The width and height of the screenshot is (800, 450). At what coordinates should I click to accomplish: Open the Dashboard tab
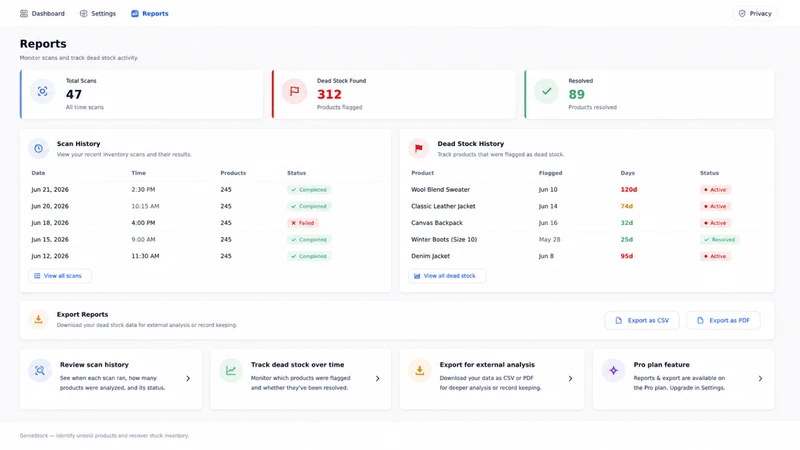click(x=42, y=14)
